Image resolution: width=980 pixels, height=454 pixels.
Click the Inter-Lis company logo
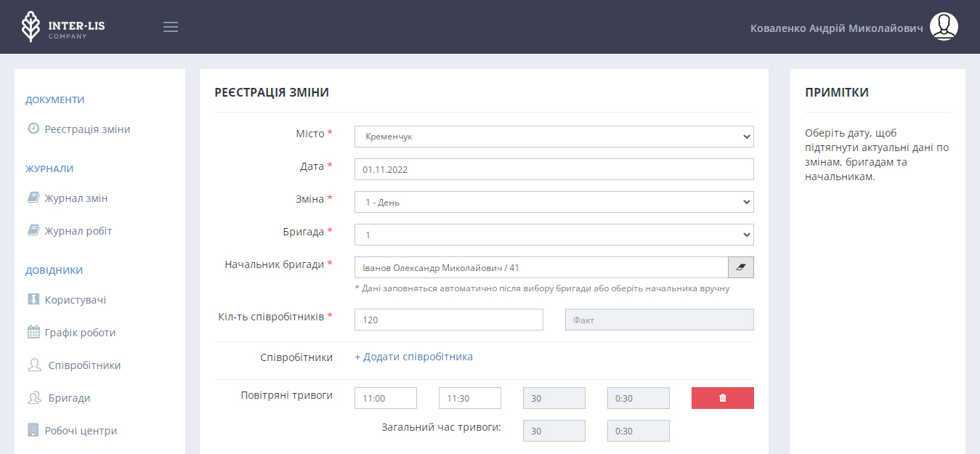pyautogui.click(x=62, y=27)
